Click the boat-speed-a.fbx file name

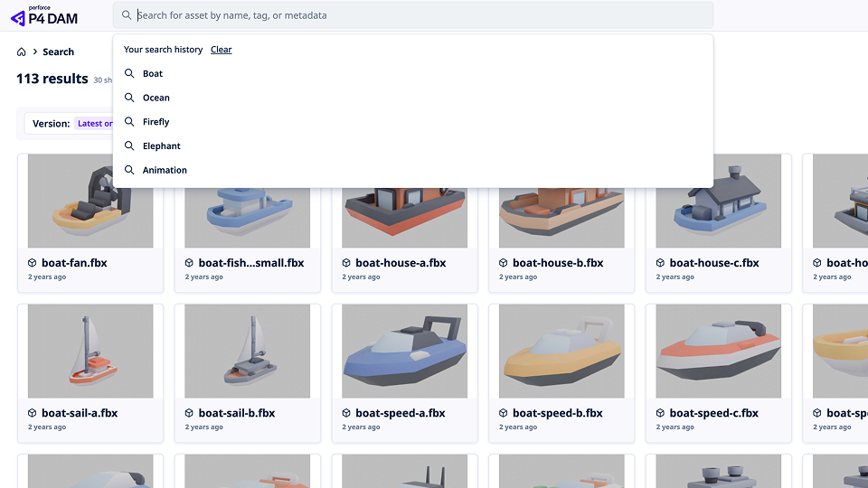click(401, 413)
